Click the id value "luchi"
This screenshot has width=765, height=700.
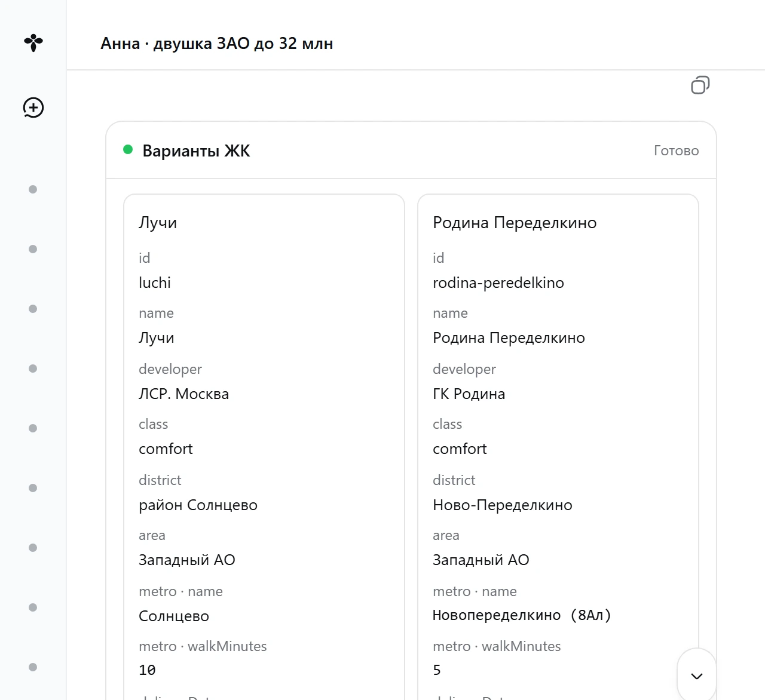click(155, 283)
